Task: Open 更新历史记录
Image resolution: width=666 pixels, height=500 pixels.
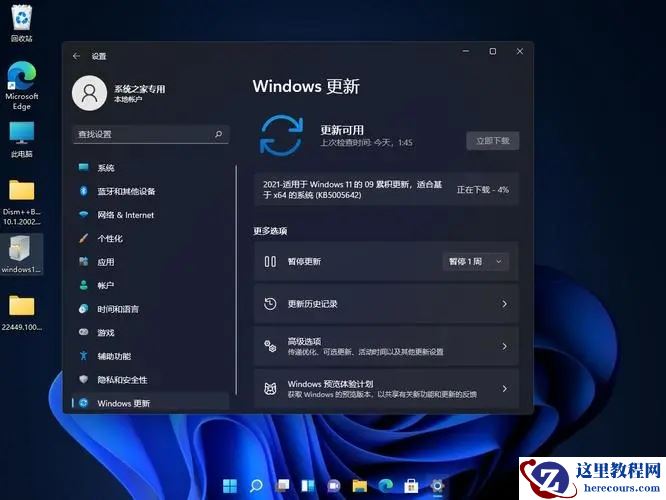Action: point(386,304)
